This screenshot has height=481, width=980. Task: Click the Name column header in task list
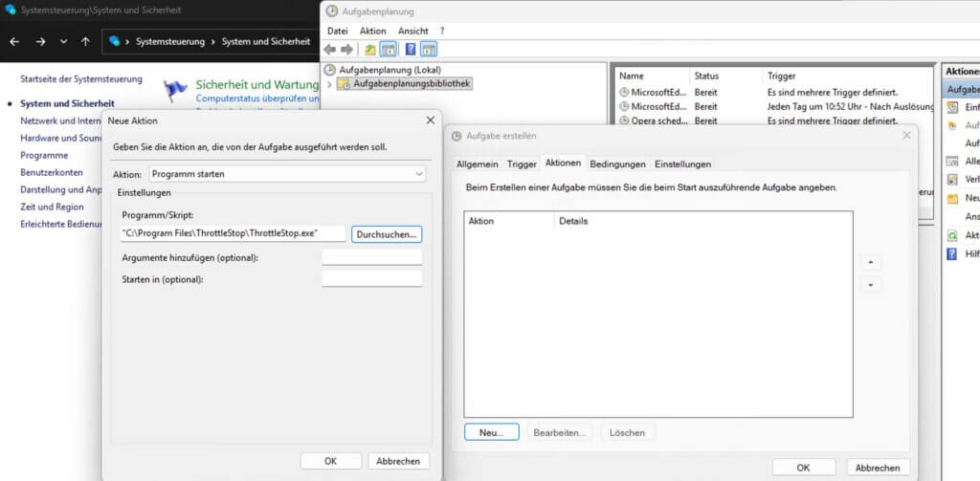(x=632, y=77)
